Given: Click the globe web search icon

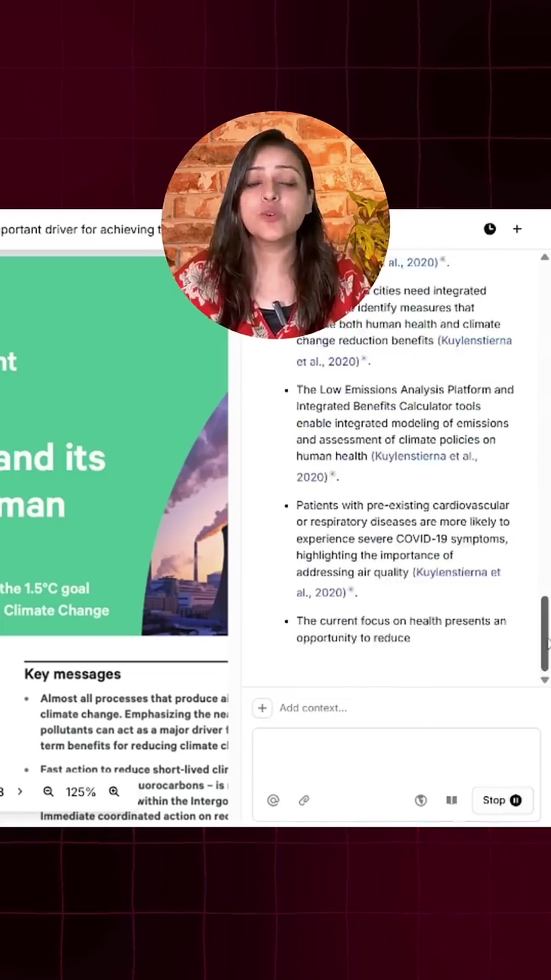Looking at the screenshot, I should click(x=420, y=800).
